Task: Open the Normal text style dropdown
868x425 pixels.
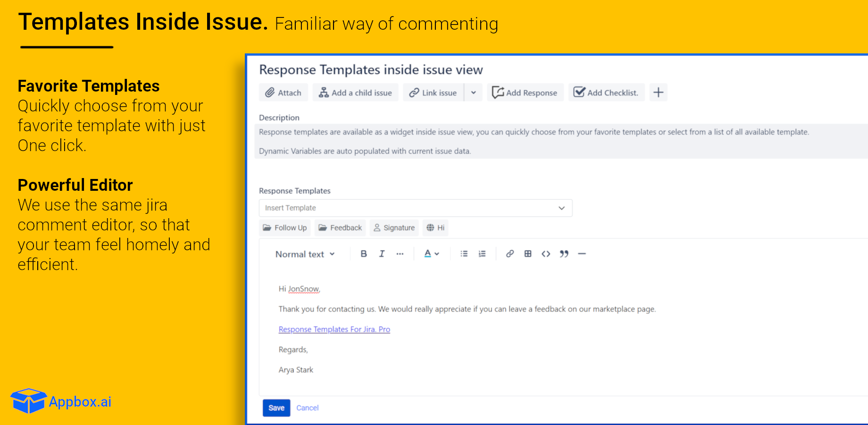Action: (x=304, y=254)
